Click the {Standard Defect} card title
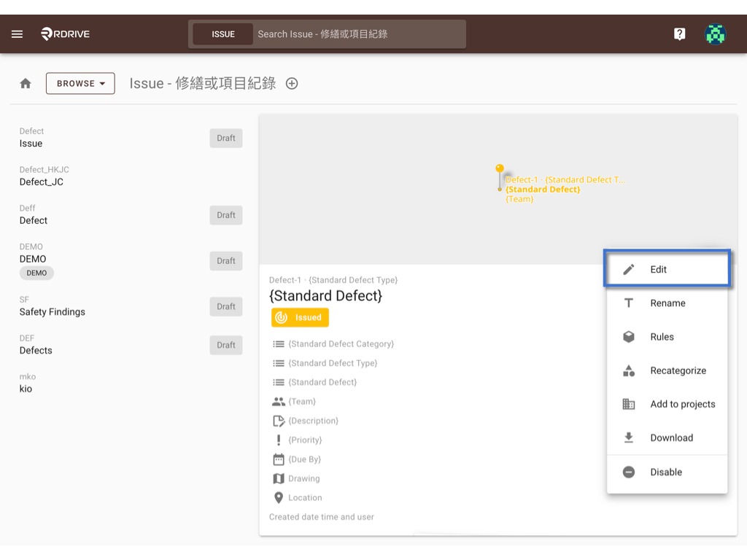Viewport: 747px width, 560px height. [x=325, y=296]
